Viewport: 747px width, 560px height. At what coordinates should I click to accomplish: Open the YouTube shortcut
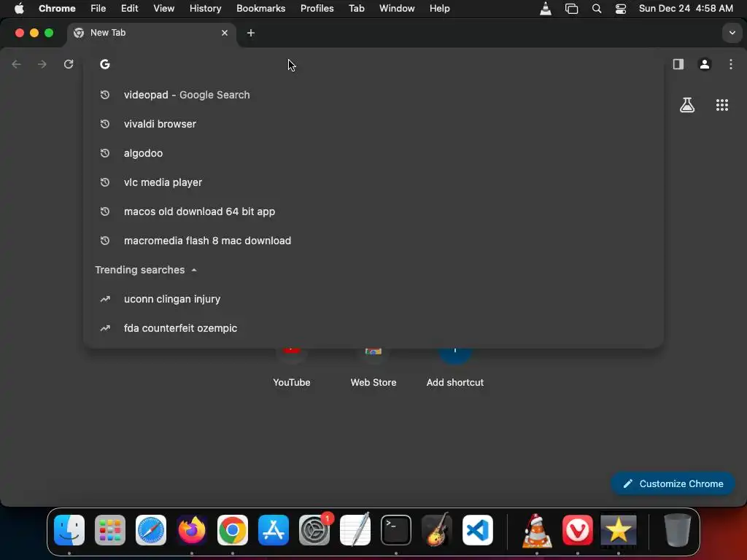[x=292, y=367]
